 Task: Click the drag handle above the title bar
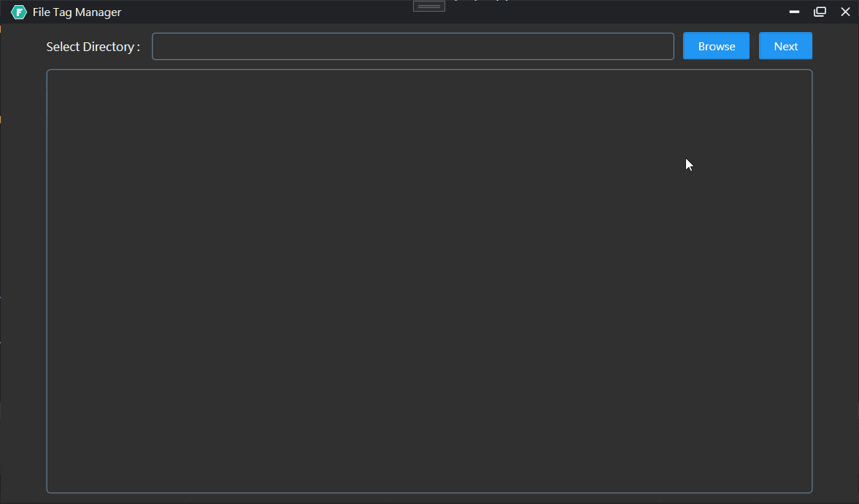pos(428,6)
